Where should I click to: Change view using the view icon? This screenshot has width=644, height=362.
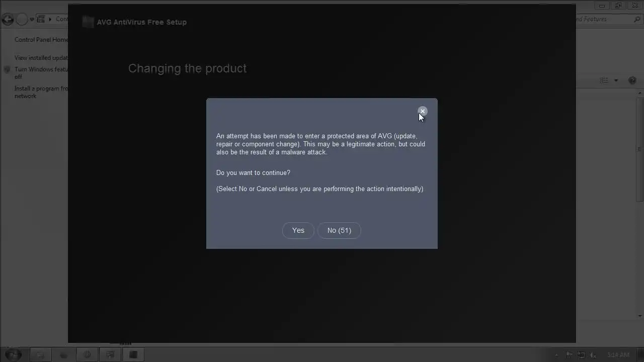tap(604, 80)
